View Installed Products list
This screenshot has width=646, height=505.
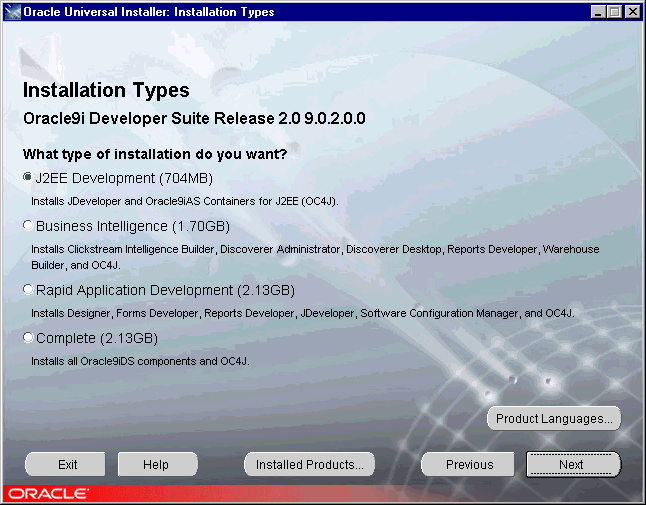click(309, 464)
